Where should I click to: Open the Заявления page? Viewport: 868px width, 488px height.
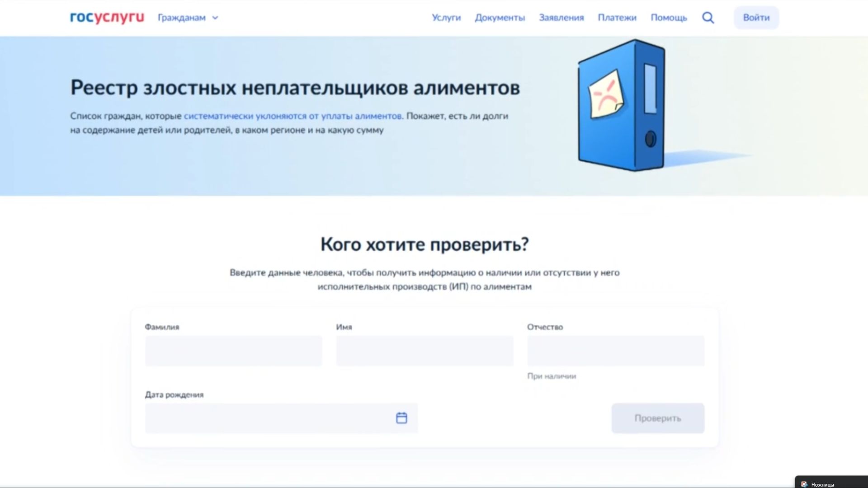pos(561,18)
